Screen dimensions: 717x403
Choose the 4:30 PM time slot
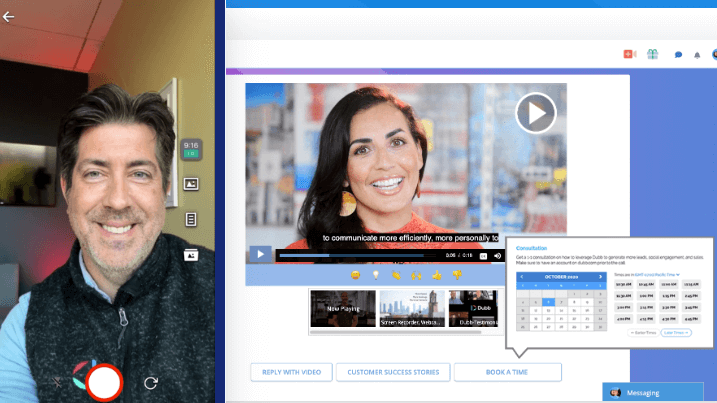pyautogui.click(x=669, y=319)
